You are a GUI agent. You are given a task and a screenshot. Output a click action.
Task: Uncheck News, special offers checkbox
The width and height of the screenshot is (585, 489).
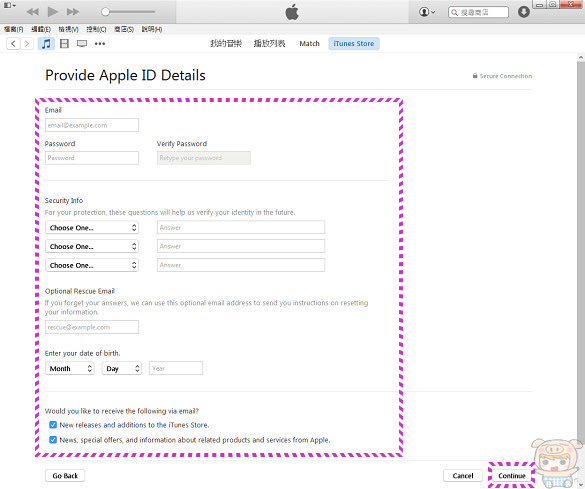pyautogui.click(x=53, y=440)
